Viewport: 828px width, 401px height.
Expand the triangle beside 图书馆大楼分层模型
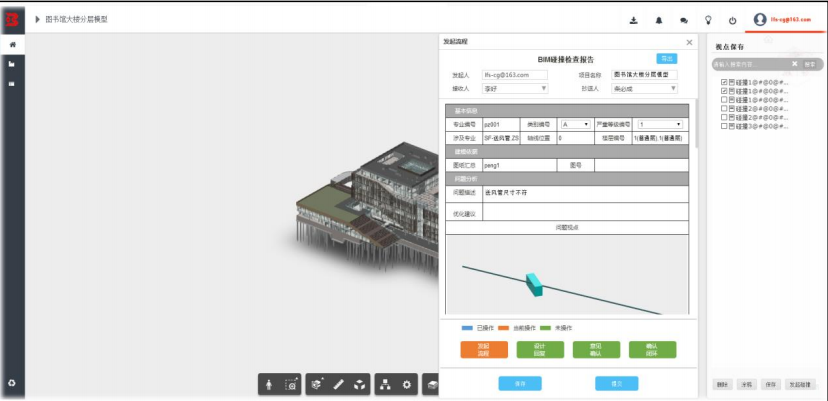tap(37, 20)
